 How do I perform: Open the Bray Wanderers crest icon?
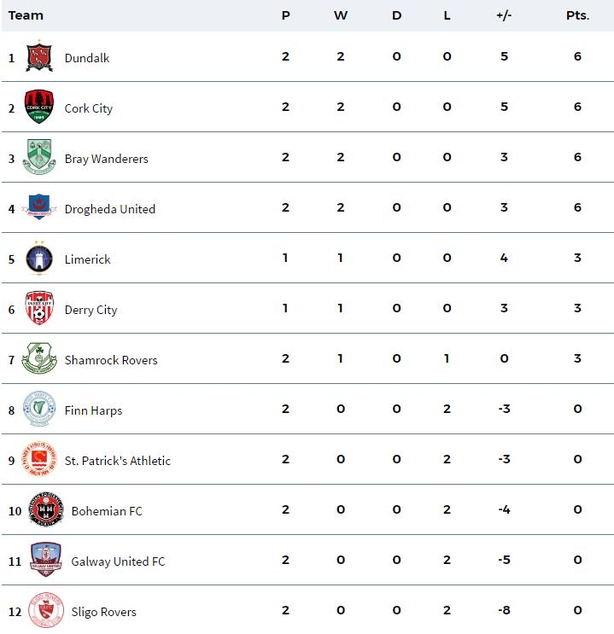coord(39,157)
